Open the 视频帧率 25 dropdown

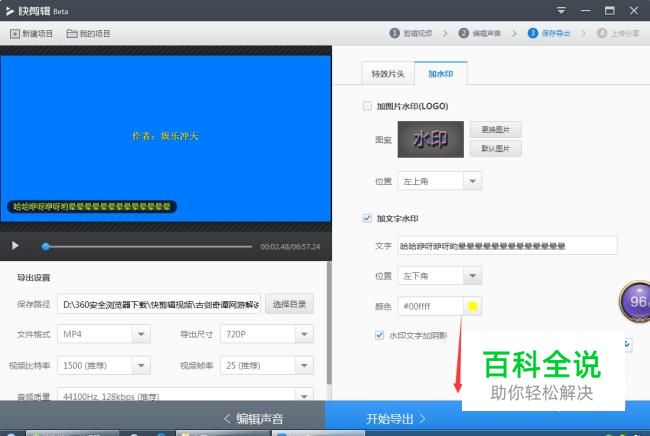pos(267,366)
